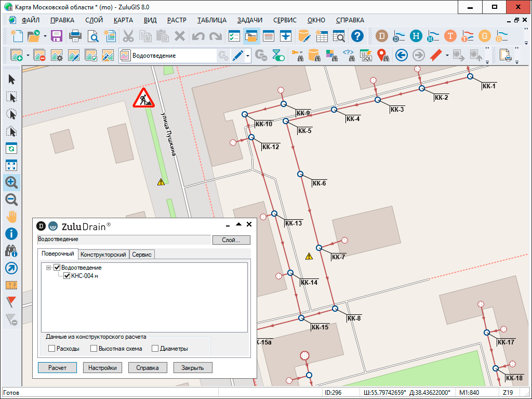Click the KK-7 well node on map
Screen dimensions: 532x399
point(320,247)
